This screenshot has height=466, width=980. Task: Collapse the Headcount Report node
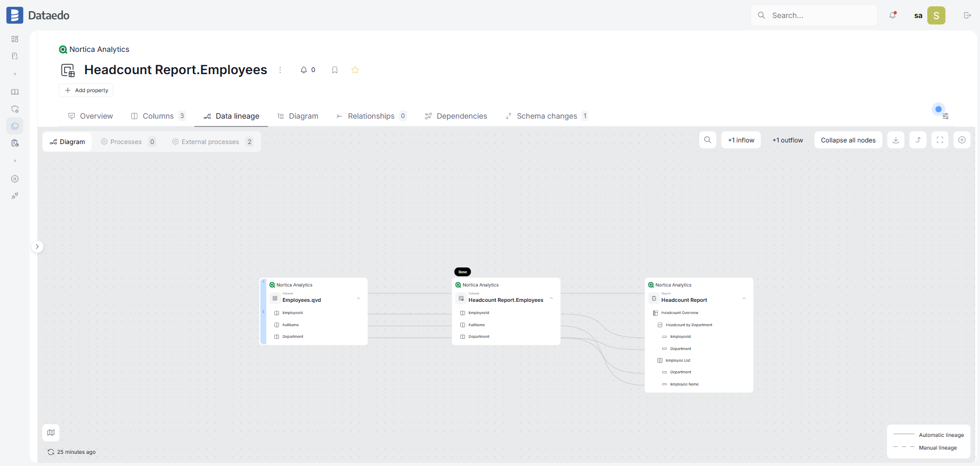point(744,298)
